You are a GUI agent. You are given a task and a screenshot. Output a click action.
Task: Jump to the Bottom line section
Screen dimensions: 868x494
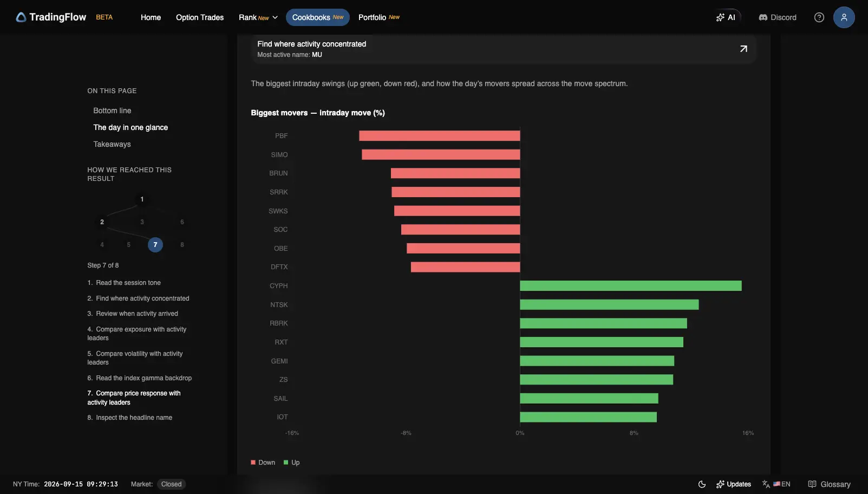pyautogui.click(x=112, y=110)
